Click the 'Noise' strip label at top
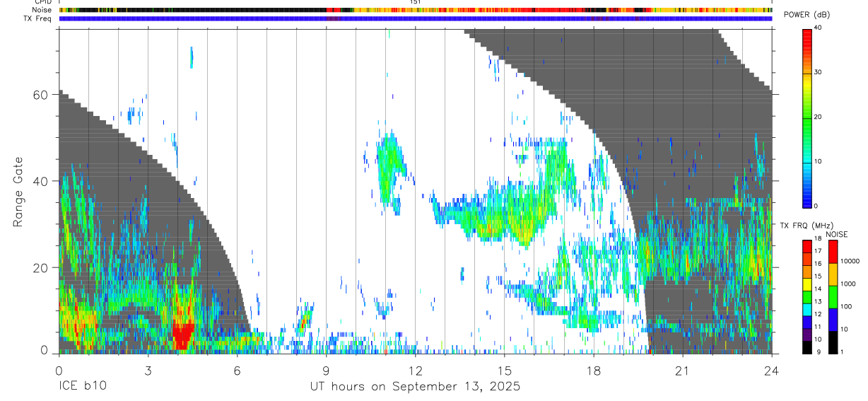 tap(43, 10)
